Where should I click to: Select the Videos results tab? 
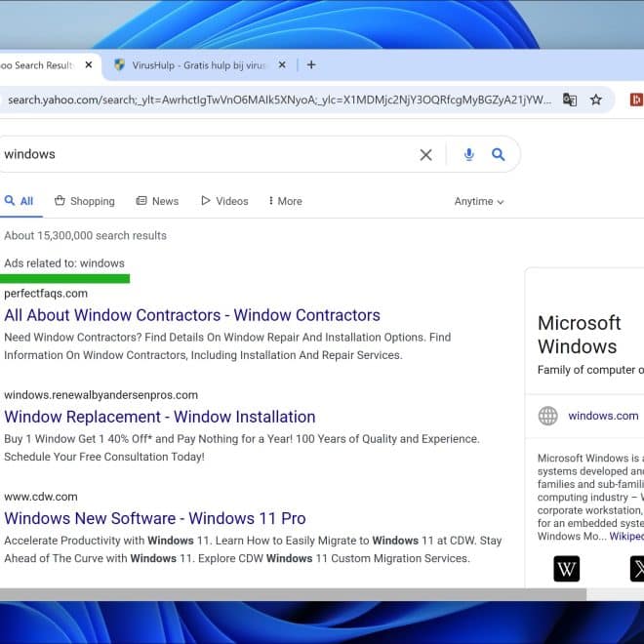(x=224, y=201)
